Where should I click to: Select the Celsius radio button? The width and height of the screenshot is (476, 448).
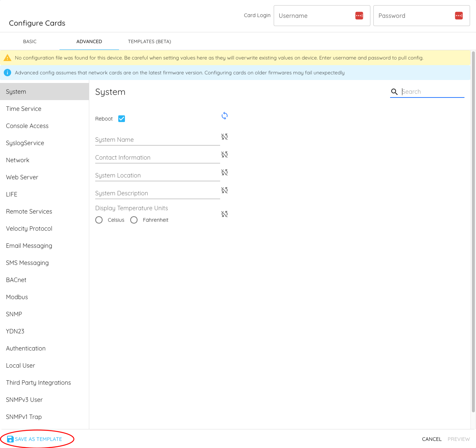[99, 220]
